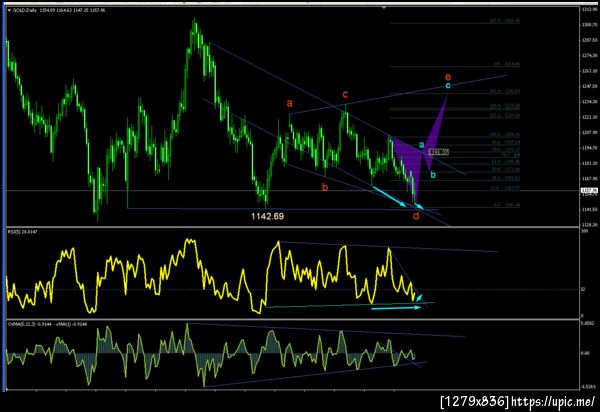
Task: Click the highlighted current price tag 1157.96
Action: point(590,190)
